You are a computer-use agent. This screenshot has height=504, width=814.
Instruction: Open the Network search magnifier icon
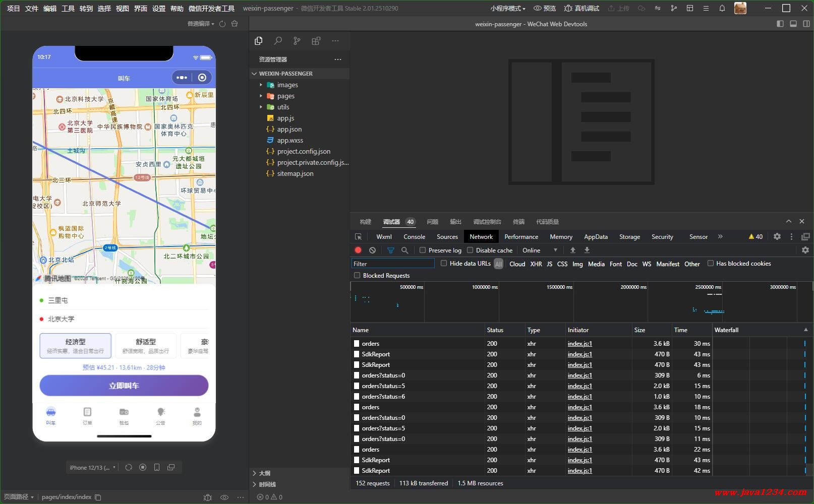[404, 250]
